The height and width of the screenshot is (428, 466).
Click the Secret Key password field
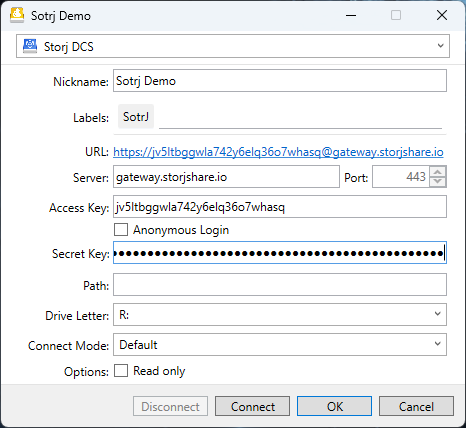pyautogui.click(x=280, y=253)
